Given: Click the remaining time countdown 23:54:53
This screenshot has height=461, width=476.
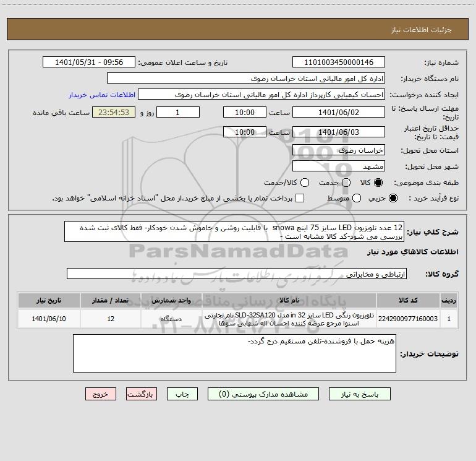Looking at the screenshot, I should pos(114,113).
